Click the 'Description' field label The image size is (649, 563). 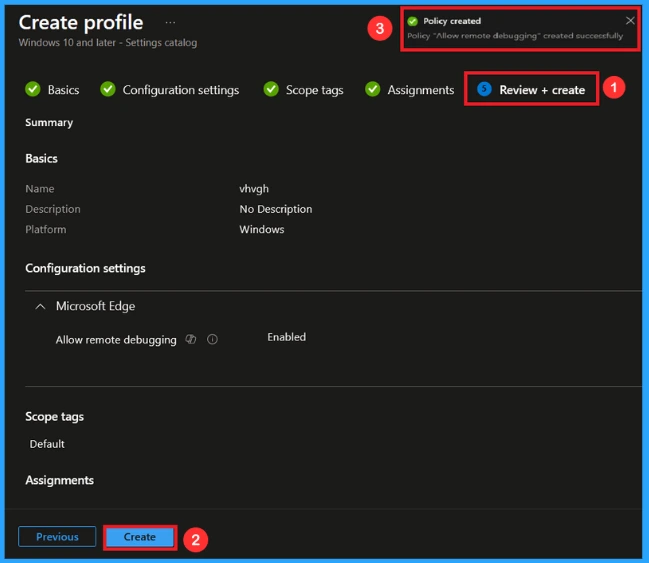[x=53, y=209]
